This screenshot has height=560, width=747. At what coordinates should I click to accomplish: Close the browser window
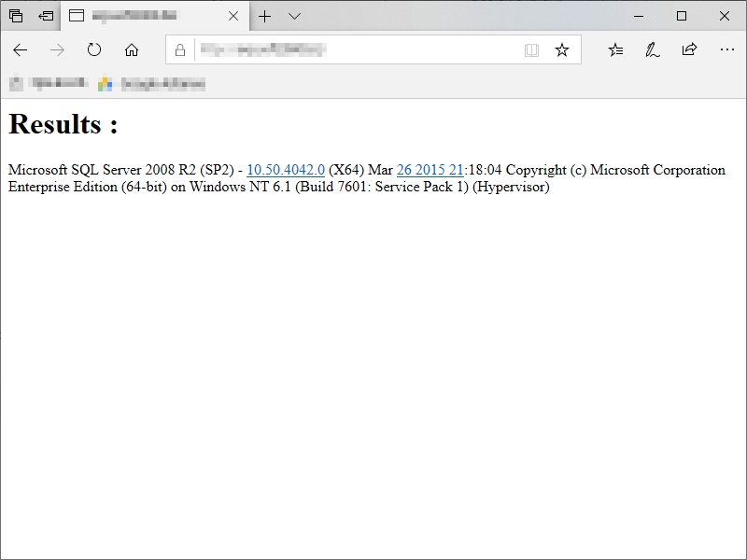pos(725,16)
